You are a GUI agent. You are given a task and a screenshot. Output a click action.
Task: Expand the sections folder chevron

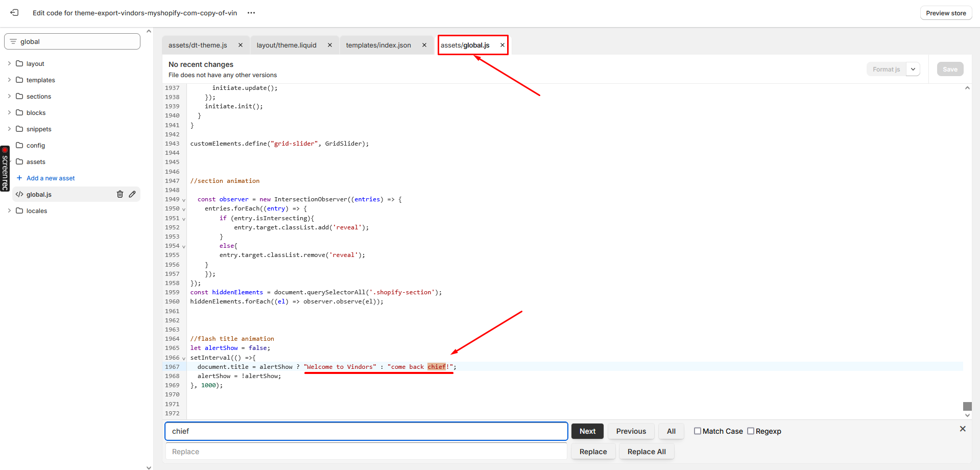click(x=9, y=96)
